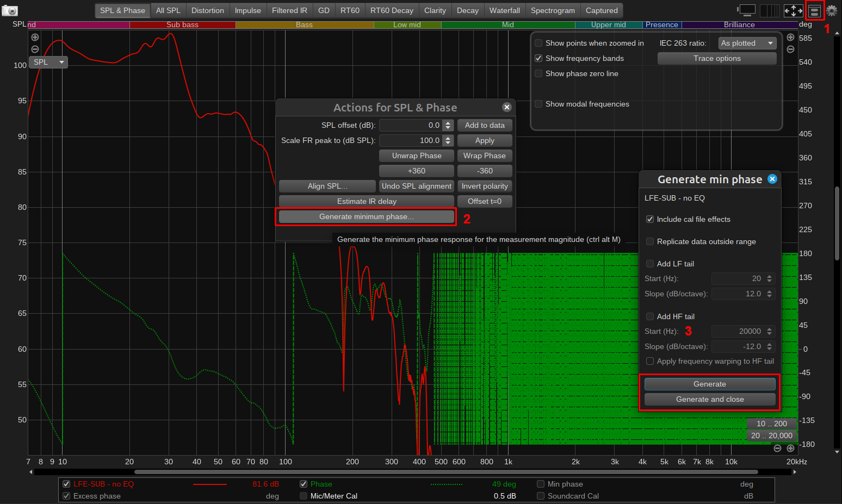Open the gear settings icon

click(832, 10)
